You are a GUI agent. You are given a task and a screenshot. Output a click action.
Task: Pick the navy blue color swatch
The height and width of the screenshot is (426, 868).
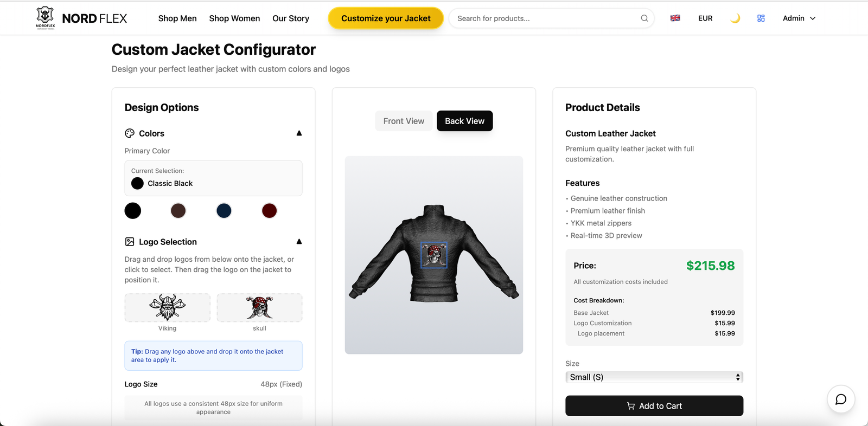224,211
